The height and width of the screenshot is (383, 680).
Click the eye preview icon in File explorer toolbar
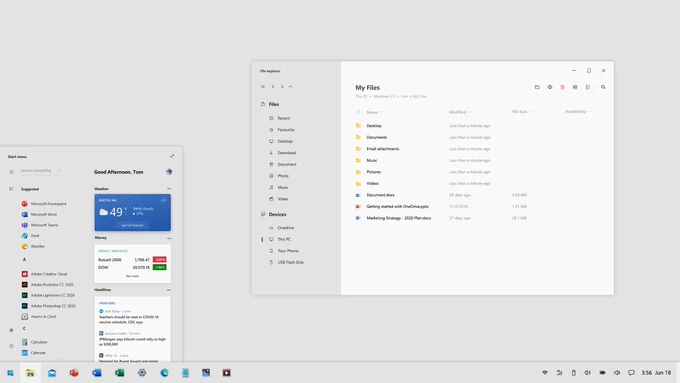549,87
